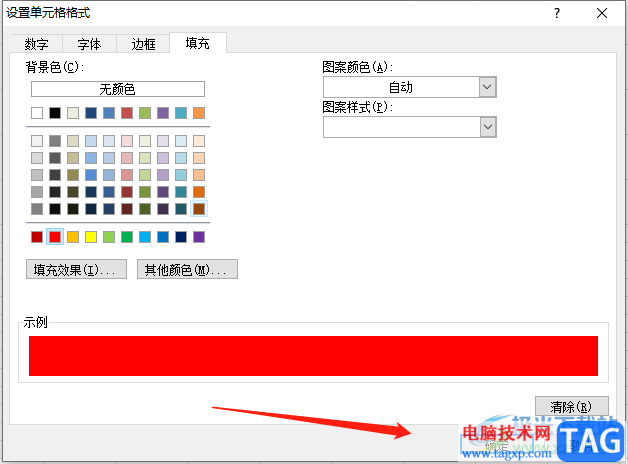Image resolution: width=628 pixels, height=464 pixels.
Task: Click the red 示例 preview area
Action: coord(313,356)
